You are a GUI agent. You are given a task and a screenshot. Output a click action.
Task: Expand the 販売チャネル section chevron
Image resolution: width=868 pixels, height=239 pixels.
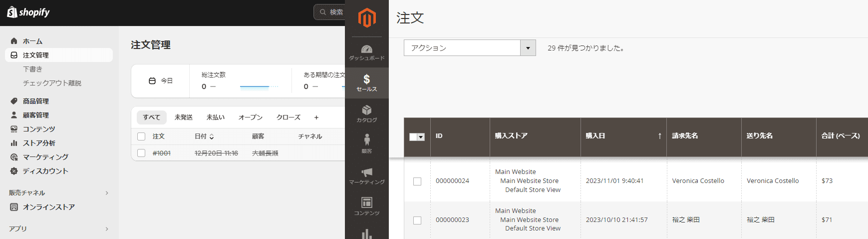point(107,193)
